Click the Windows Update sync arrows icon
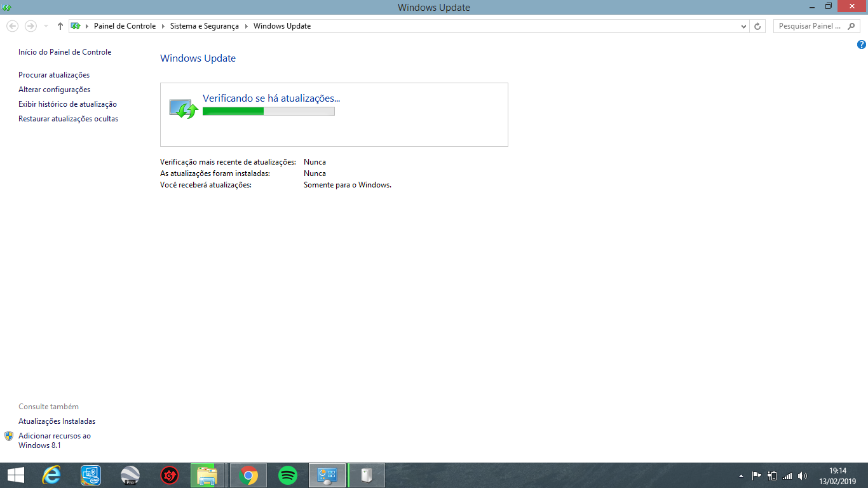868x488 pixels. pyautogui.click(x=184, y=108)
